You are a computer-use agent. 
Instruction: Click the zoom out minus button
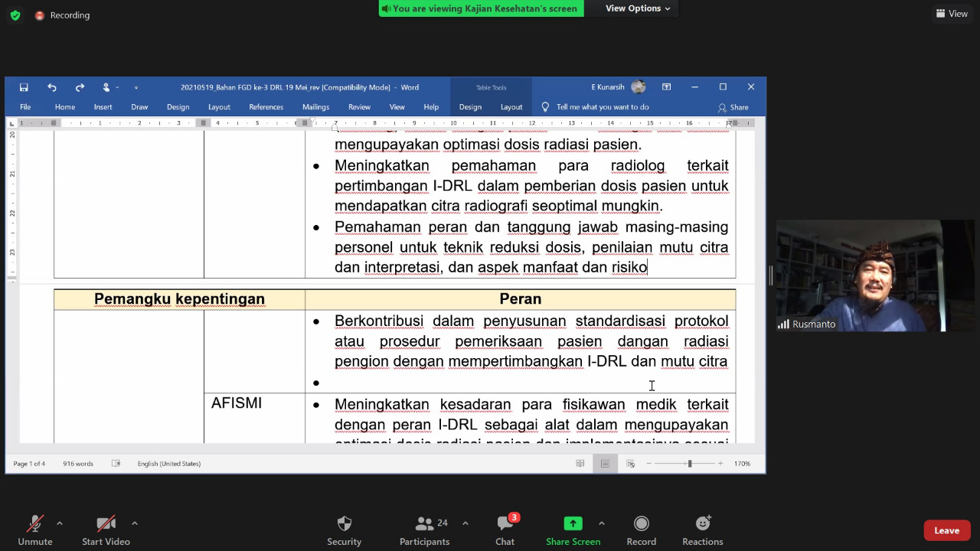(x=649, y=464)
